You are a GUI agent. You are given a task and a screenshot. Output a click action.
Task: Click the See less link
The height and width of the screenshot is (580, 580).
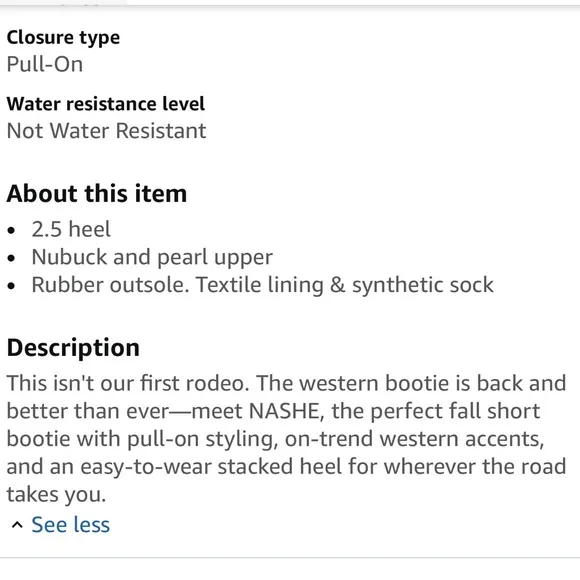click(70, 525)
